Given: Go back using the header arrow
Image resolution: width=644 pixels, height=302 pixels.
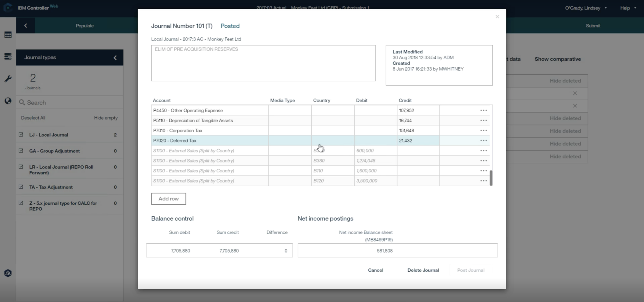Looking at the screenshot, I should coord(25,25).
